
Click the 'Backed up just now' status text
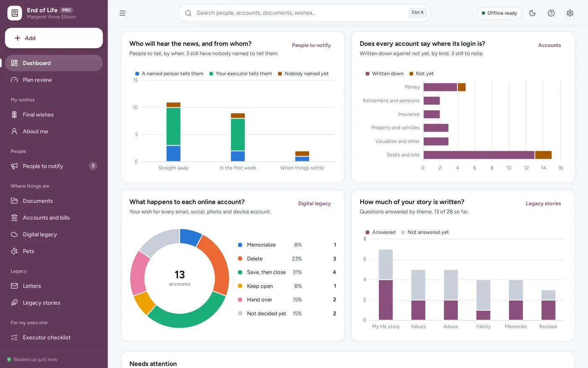coord(36,360)
